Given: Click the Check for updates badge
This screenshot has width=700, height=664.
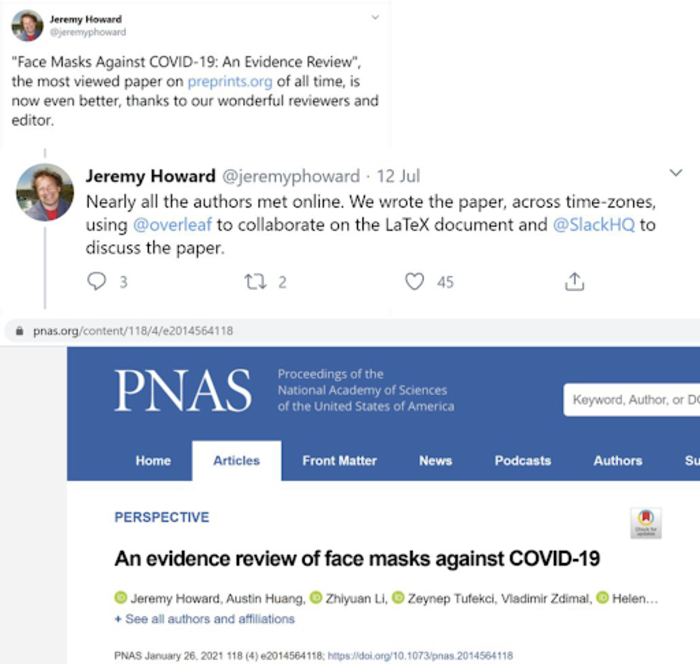Looking at the screenshot, I should (x=646, y=523).
